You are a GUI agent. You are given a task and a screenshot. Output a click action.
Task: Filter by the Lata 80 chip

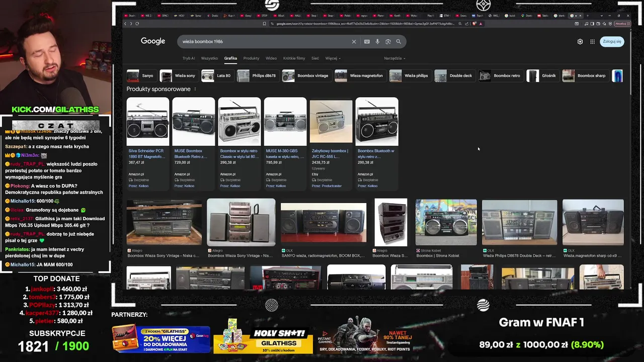[x=217, y=76]
